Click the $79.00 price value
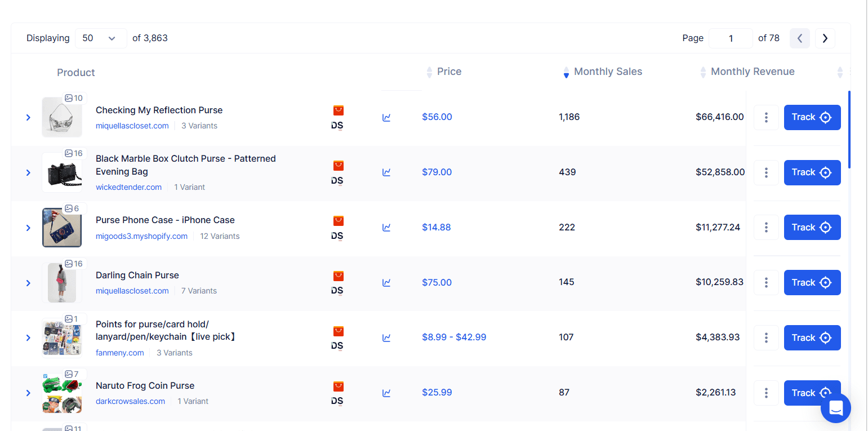 coord(437,172)
